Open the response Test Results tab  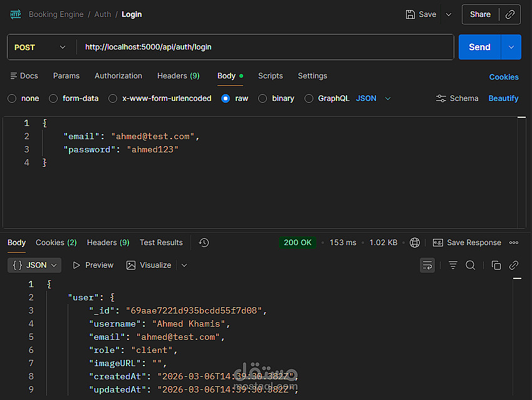(x=161, y=243)
